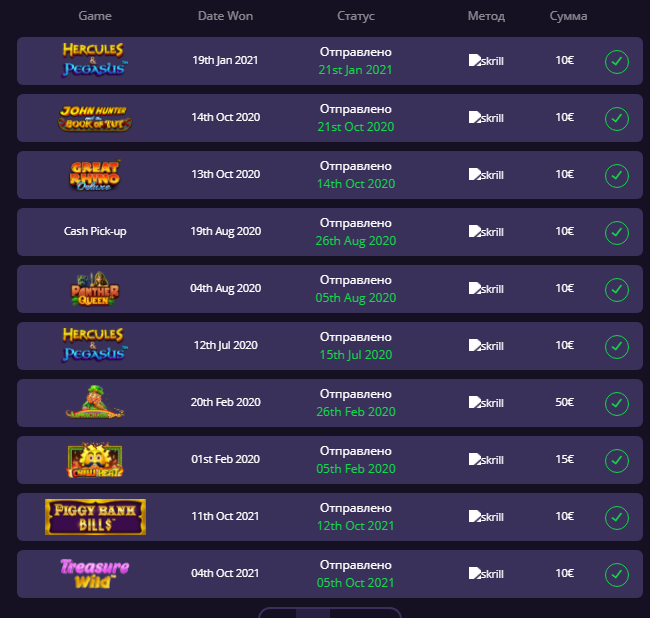Click the Сумма column header
This screenshot has width=650, height=618.
pyautogui.click(x=568, y=16)
